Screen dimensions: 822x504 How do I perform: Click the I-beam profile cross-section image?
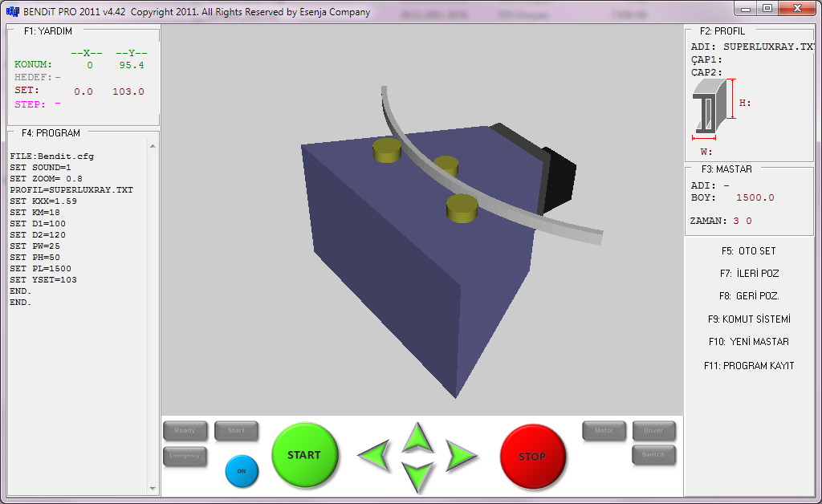(x=711, y=111)
